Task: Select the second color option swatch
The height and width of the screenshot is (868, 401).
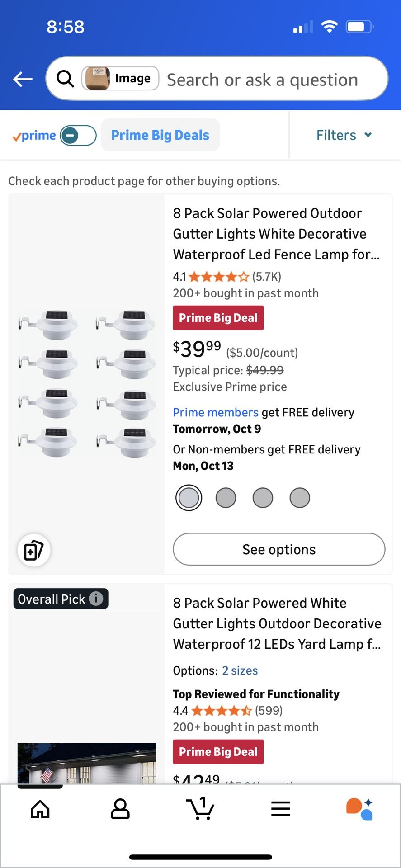Action: coord(226,498)
